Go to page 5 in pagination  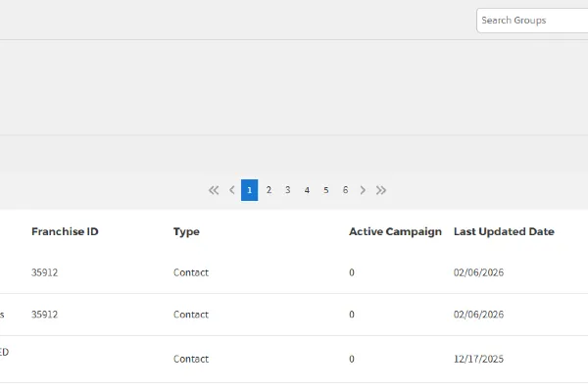click(325, 190)
